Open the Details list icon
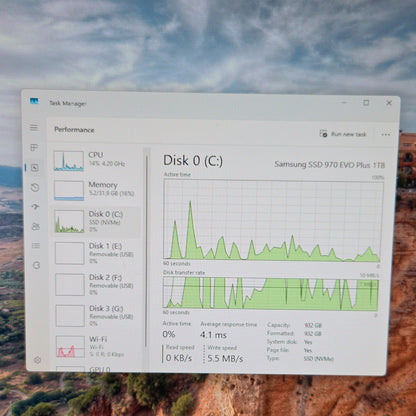 coord(36,246)
